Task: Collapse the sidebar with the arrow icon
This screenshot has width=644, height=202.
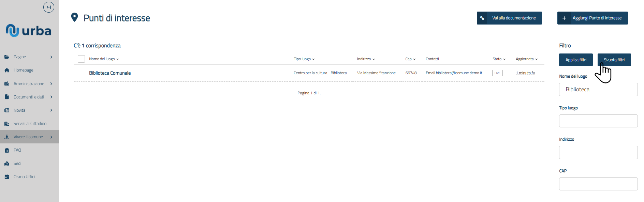Action: 49,7
